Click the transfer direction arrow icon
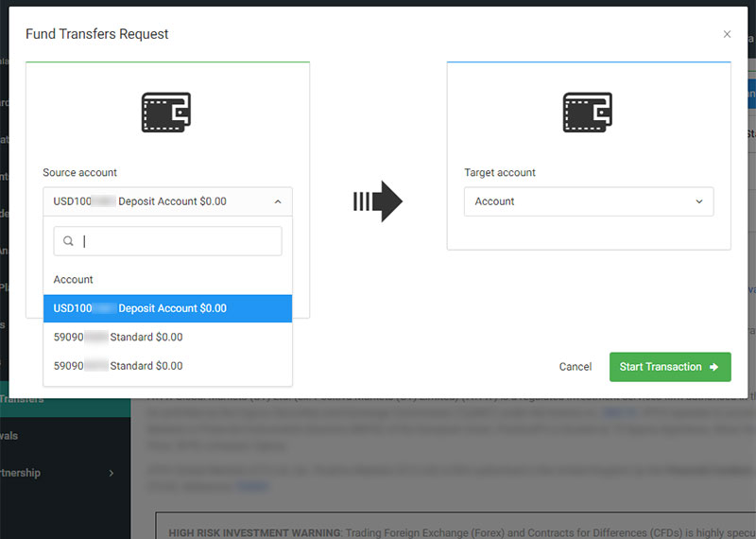Image resolution: width=756 pixels, height=539 pixels. click(x=378, y=201)
